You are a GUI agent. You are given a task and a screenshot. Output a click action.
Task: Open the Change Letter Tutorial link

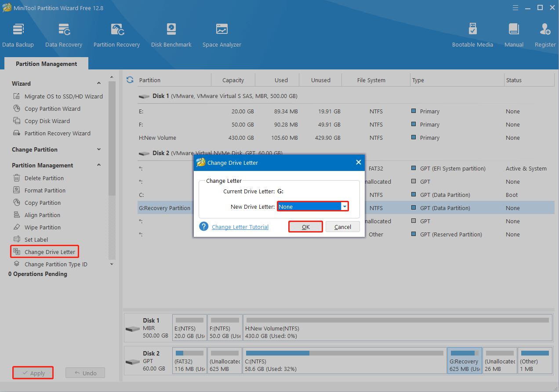click(240, 227)
